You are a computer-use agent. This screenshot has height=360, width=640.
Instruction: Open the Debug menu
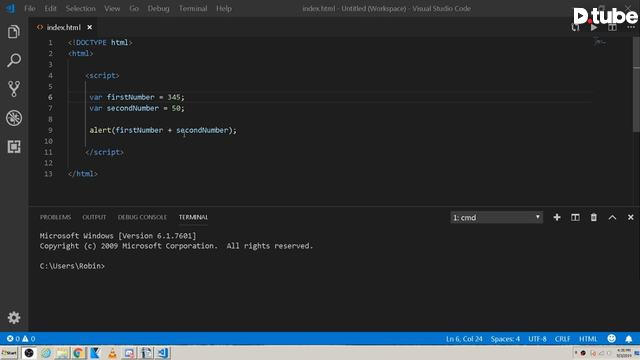point(158,9)
